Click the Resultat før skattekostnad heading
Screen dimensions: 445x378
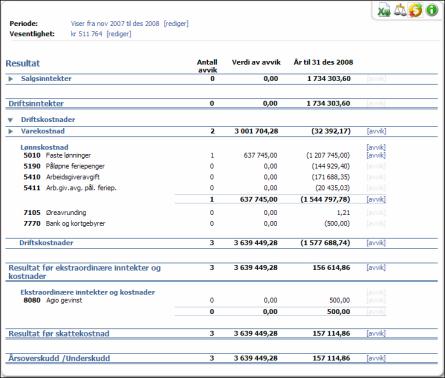[x=59, y=334]
